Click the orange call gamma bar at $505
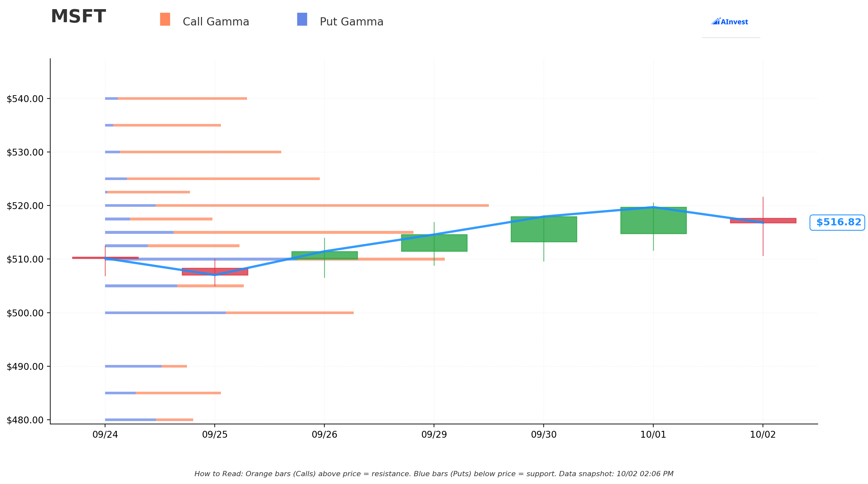 click(x=210, y=286)
